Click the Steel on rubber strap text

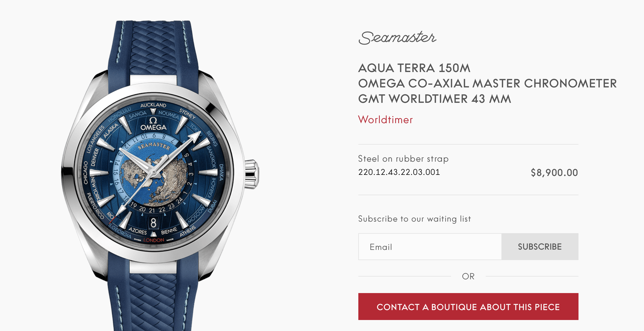pyautogui.click(x=403, y=159)
